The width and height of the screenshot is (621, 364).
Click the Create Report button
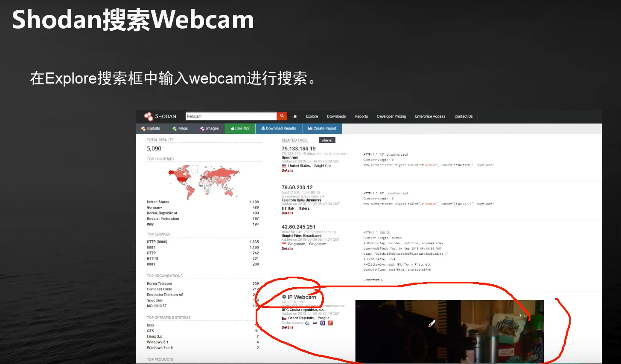click(322, 128)
